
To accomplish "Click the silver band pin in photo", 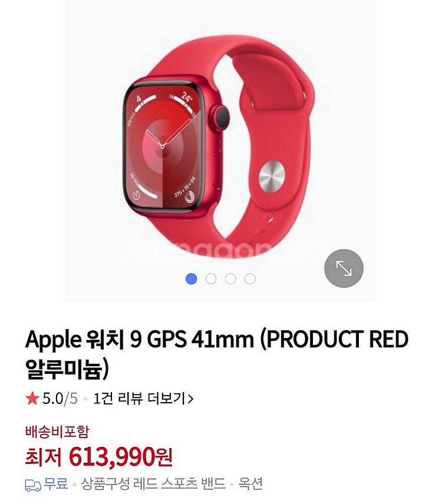I will click(272, 177).
